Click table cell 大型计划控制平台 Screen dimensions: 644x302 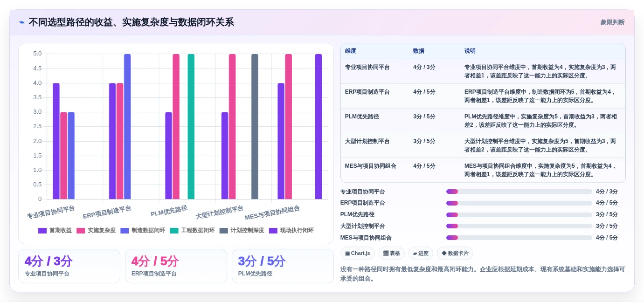pos(367,141)
